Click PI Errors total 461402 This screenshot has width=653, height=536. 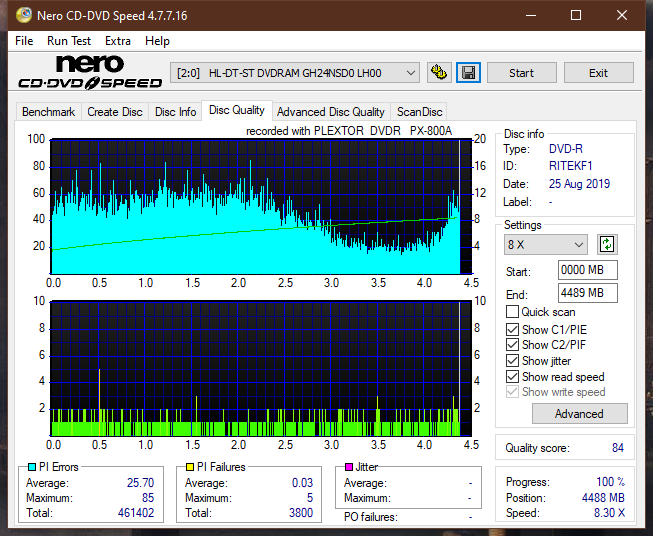[136, 513]
